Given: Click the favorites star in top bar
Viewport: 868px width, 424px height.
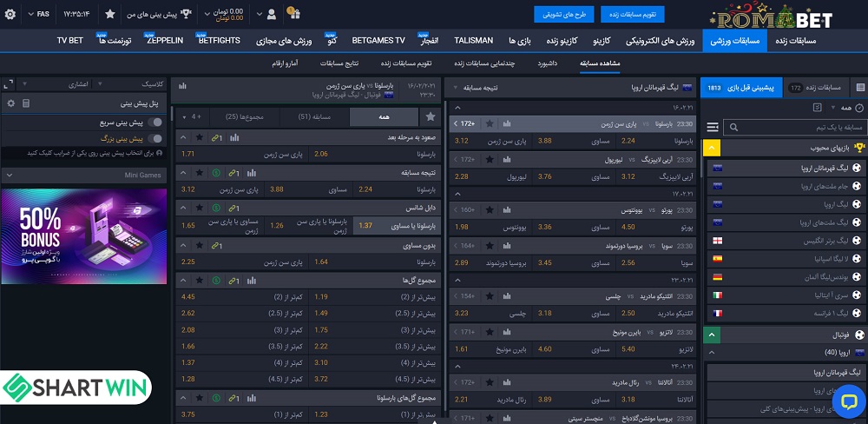Looking at the screenshot, I should (110, 14).
